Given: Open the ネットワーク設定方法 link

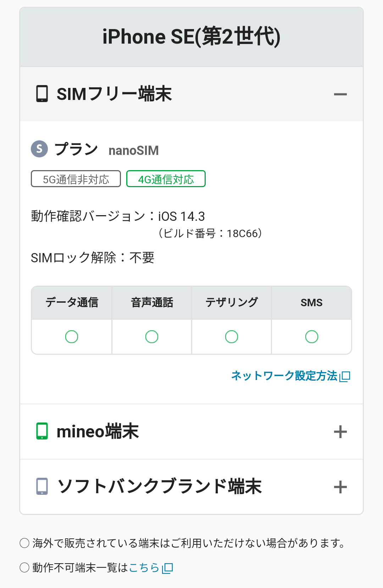Looking at the screenshot, I should coord(284,376).
